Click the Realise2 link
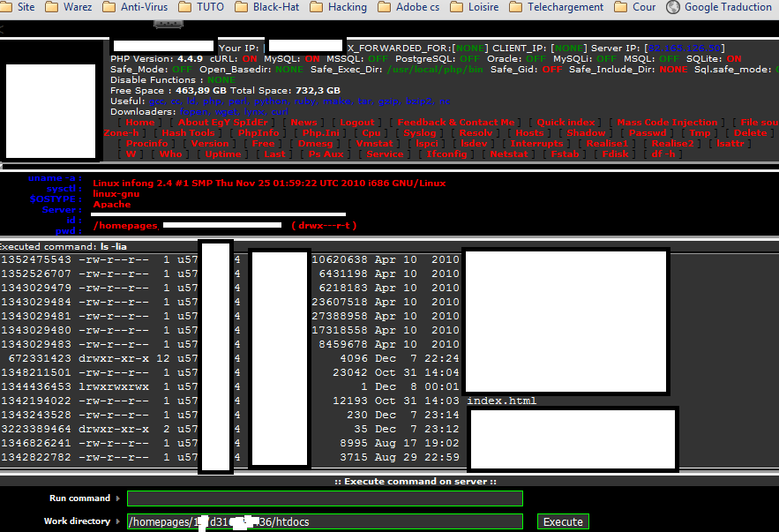The width and height of the screenshot is (779, 532). pyautogui.click(x=672, y=143)
